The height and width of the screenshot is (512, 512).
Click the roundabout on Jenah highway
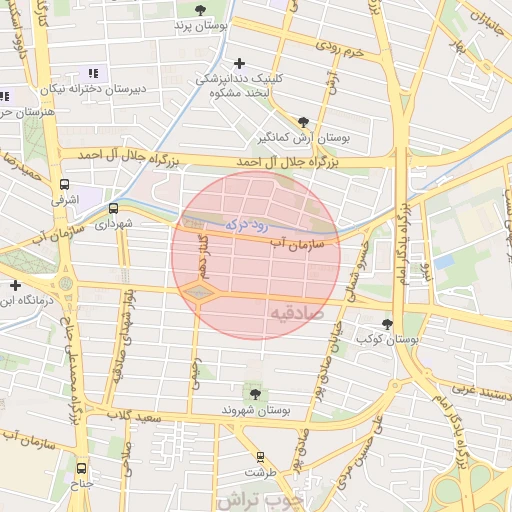tap(66, 284)
